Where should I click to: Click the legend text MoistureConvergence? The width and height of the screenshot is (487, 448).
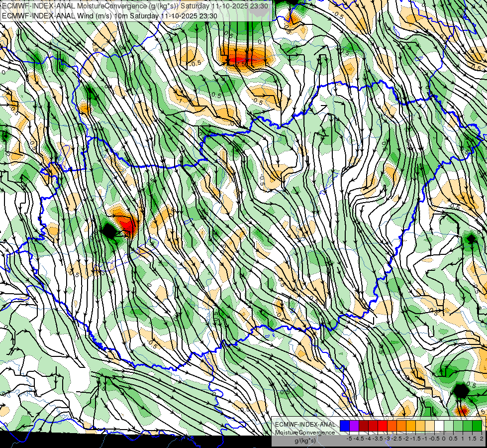(x=305, y=433)
